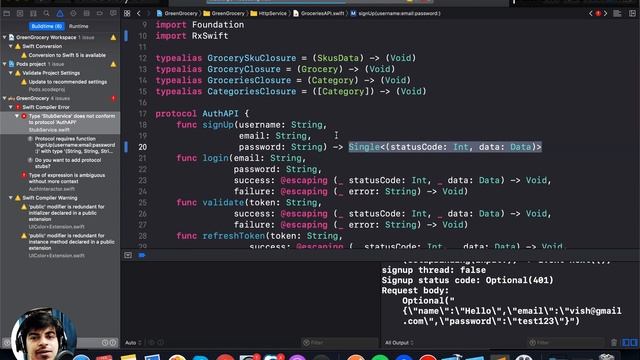This screenshot has height=360, width=640.
Task: Select public modifier redundant for instance method warning
Action: [x=71, y=242]
